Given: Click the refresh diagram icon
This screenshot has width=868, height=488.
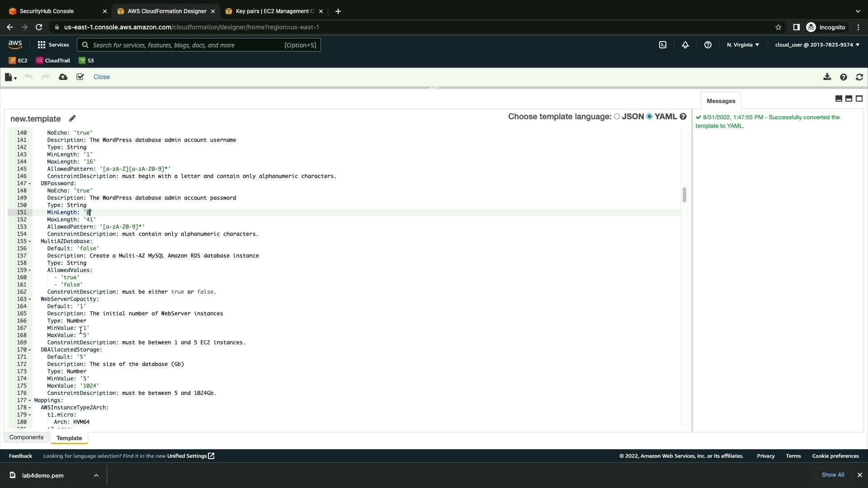Looking at the screenshot, I should 859,77.
